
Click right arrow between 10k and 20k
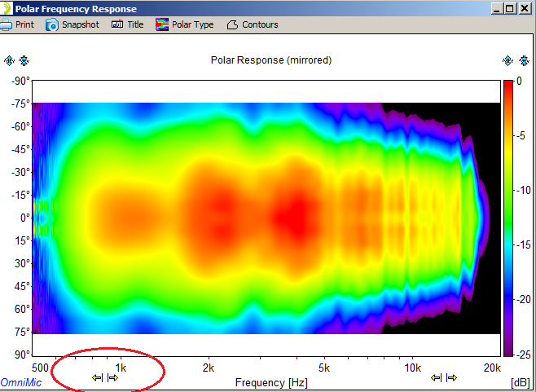[451, 377]
